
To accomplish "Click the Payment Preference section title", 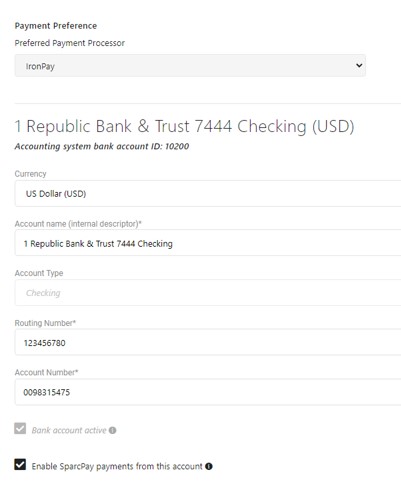I will pos(56,26).
